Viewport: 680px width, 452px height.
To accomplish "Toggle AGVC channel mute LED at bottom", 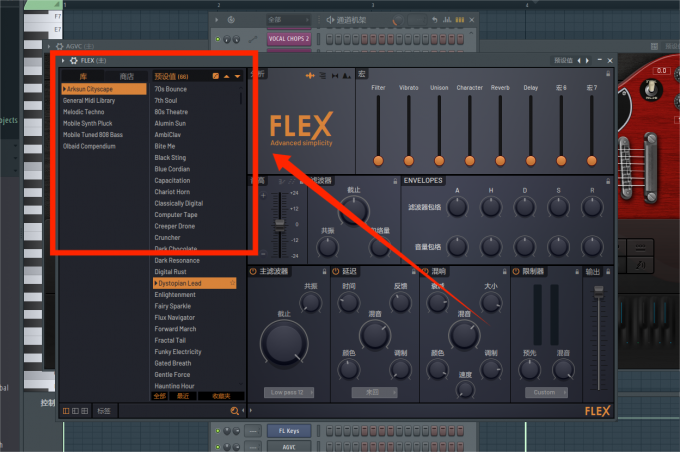I will [218, 446].
